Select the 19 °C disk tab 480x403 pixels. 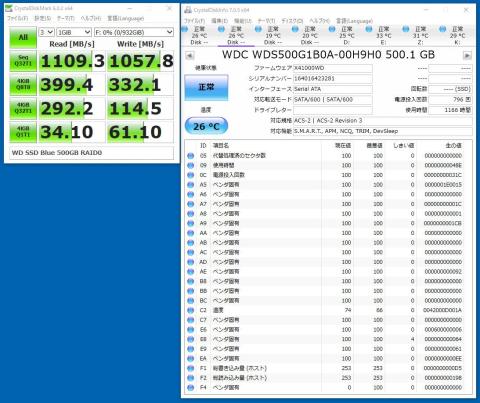pyautogui.click(x=273, y=36)
